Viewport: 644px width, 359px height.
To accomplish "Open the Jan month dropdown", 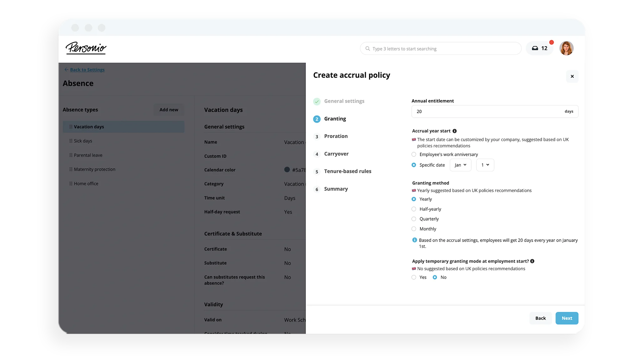I will click(x=460, y=165).
